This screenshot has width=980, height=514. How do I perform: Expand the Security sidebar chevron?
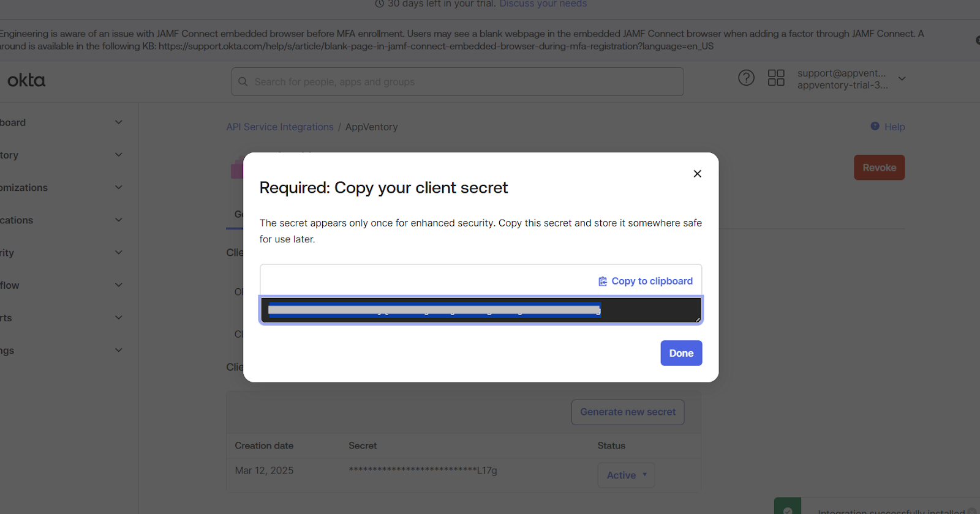click(119, 252)
